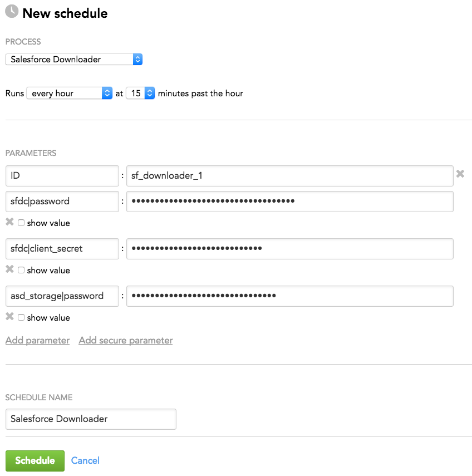Click the sf_downloader_1 value field
This screenshot has width=472, height=476.
tap(290, 176)
